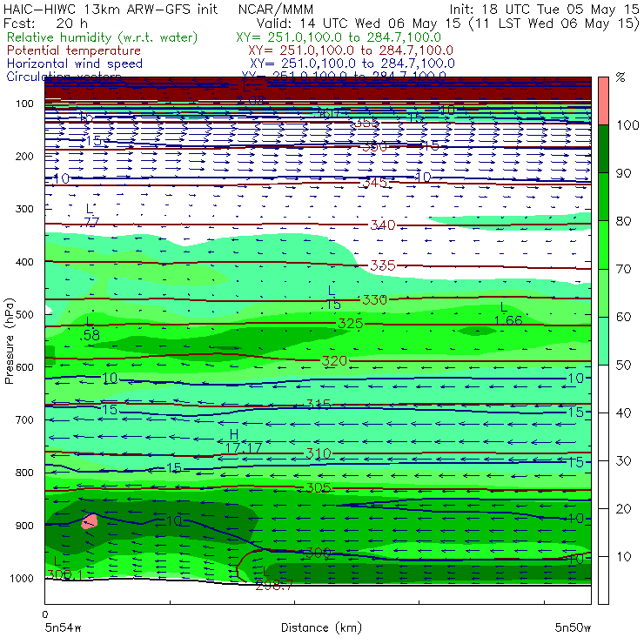The width and height of the screenshot is (644, 644).
Task: Click the 'Init: 18 UTC Tue 05 May 15' text
Action: (544, 9)
